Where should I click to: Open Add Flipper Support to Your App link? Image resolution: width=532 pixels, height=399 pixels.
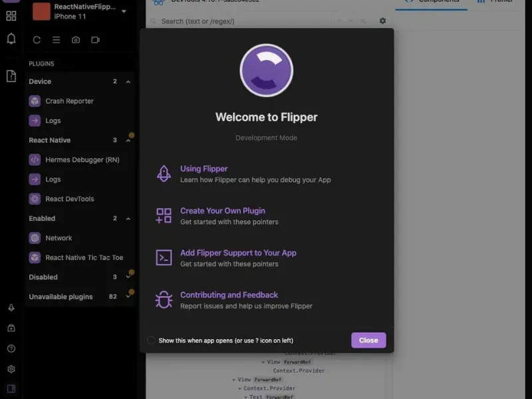click(x=238, y=253)
